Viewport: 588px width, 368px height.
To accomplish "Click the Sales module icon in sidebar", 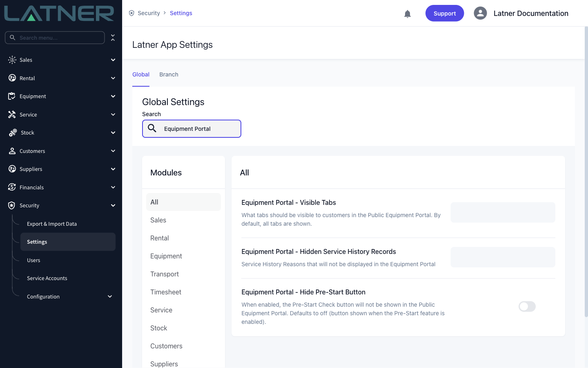I will click(12, 60).
